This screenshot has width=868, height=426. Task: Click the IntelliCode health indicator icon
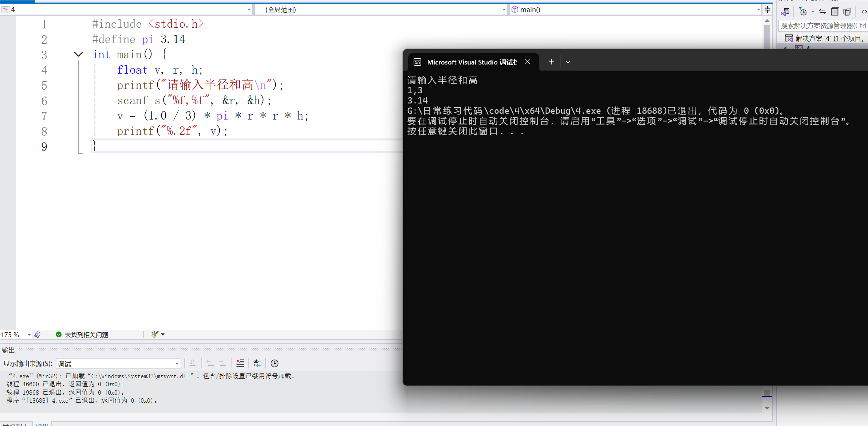pyautogui.click(x=38, y=335)
